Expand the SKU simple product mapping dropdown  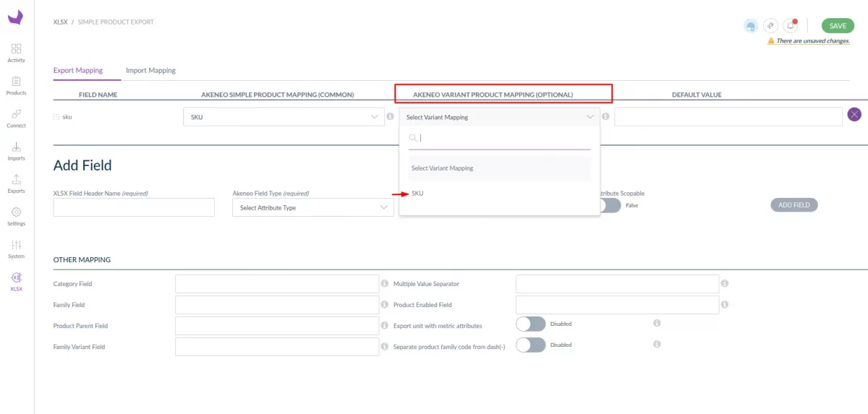[x=283, y=117]
